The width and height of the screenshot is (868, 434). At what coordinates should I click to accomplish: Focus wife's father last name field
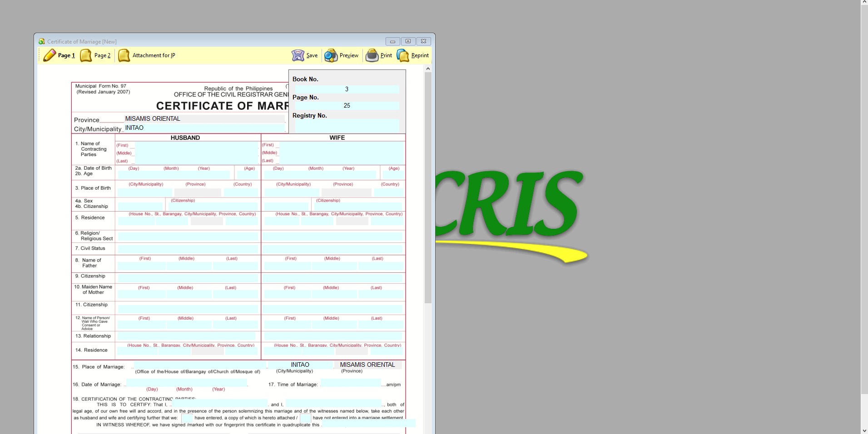pos(381,266)
